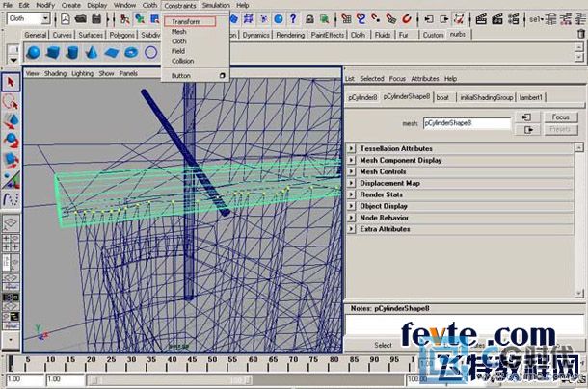The width and height of the screenshot is (588, 389).
Task: Expand Render Stats section
Action: (352, 194)
